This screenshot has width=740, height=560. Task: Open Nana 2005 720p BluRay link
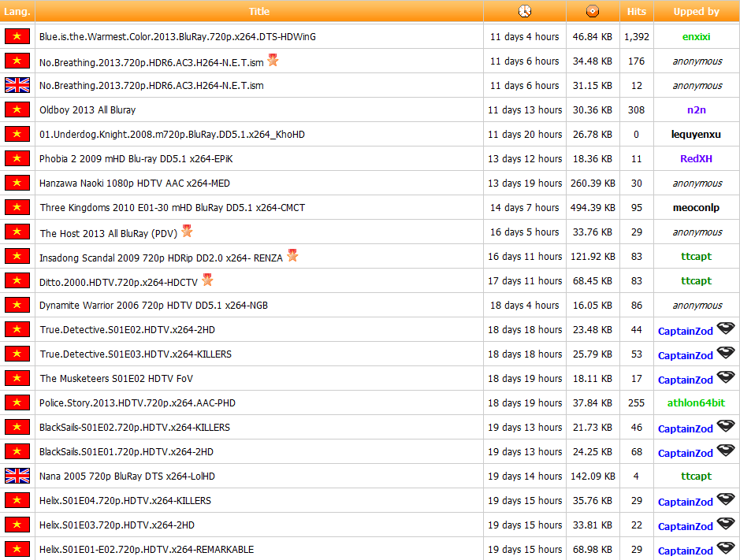(127, 476)
